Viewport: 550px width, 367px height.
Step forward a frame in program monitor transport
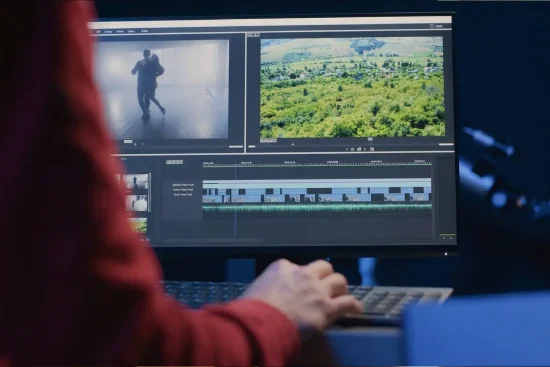coord(365,149)
